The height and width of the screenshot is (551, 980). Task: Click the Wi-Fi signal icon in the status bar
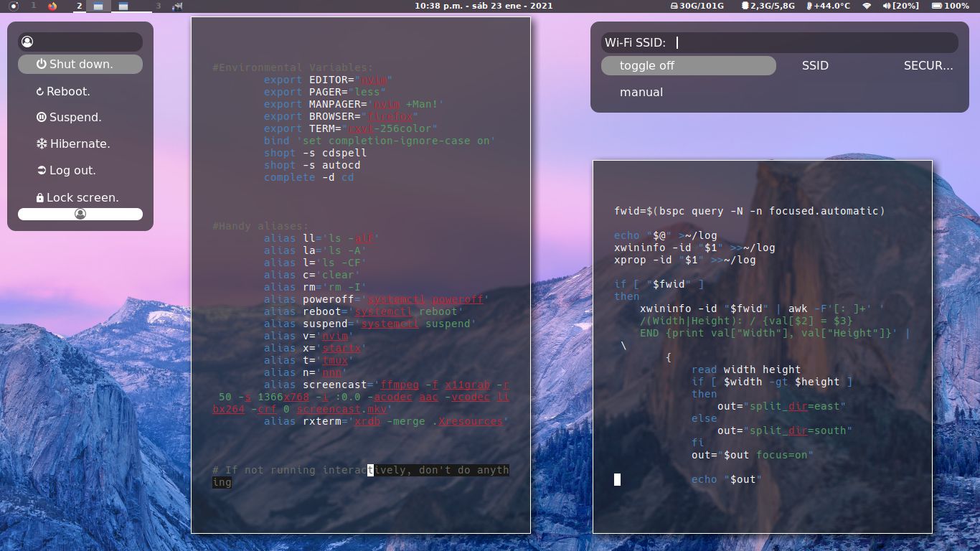(x=866, y=6)
